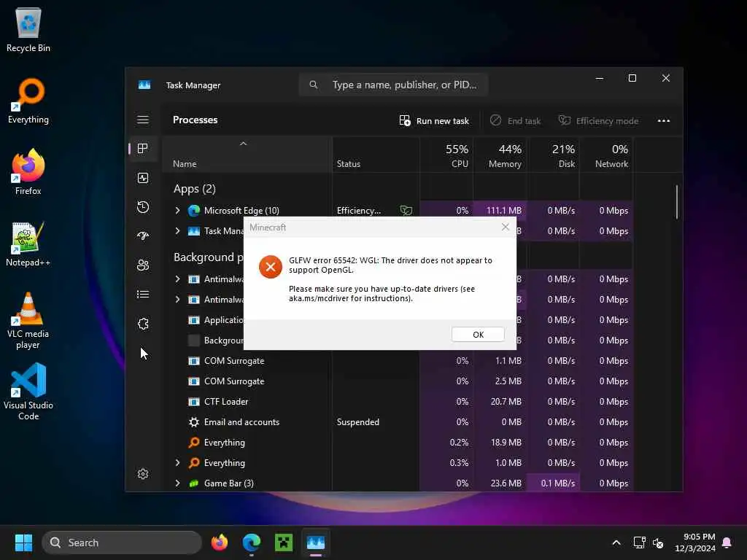Click the taskbar Search box
The image size is (747, 560).
122,542
